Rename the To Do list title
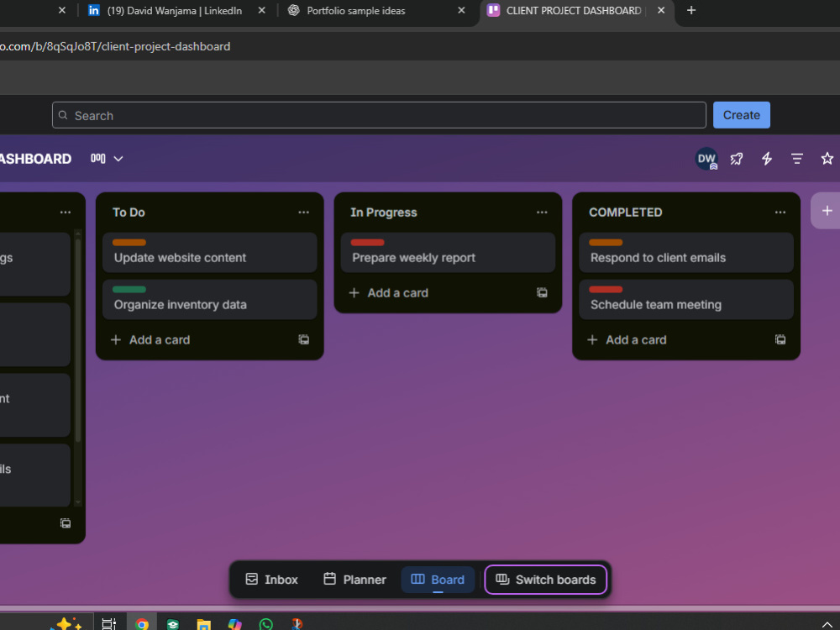 (x=129, y=213)
